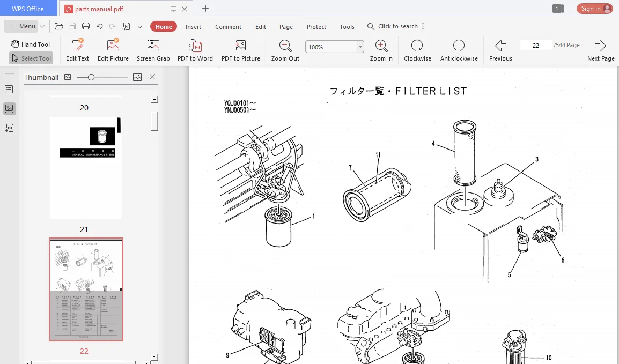619x364 pixels.
Task: Click the Save icon
Action: (72, 26)
